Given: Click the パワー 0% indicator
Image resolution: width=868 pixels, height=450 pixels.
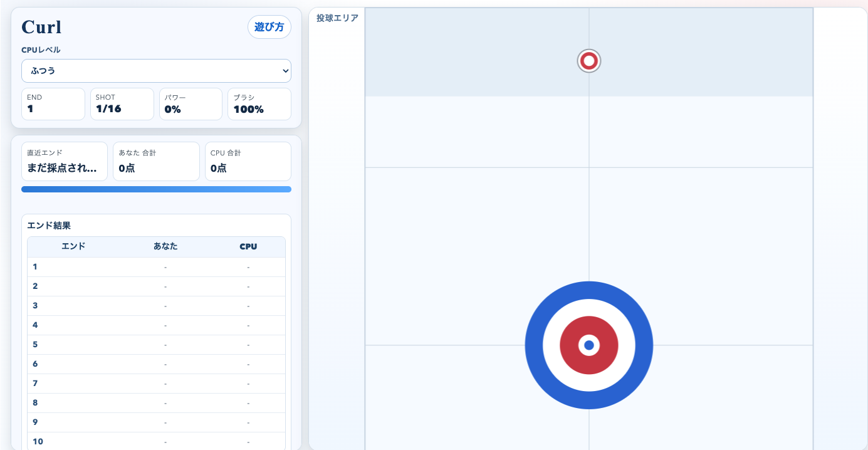Looking at the screenshot, I should pos(191,104).
